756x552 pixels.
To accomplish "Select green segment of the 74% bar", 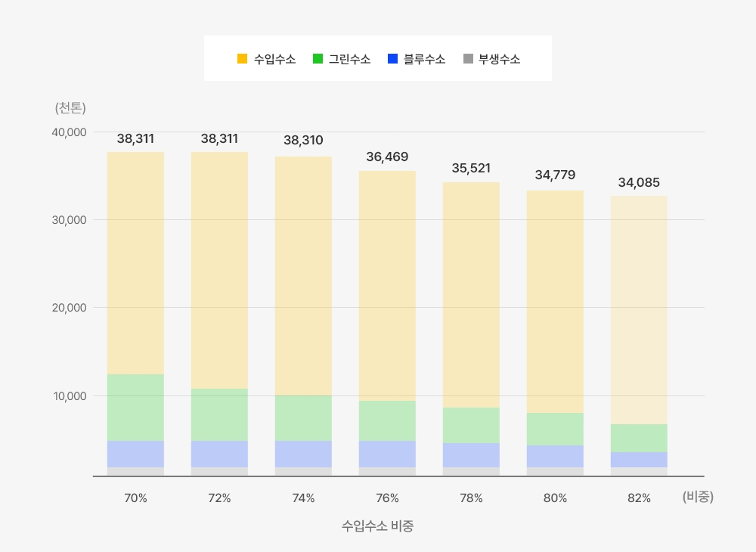I will [303, 418].
